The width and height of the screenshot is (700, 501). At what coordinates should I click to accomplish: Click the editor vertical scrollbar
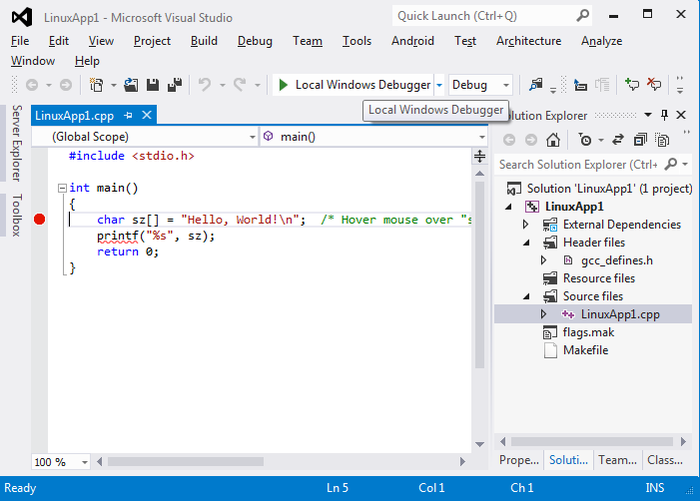(480, 275)
